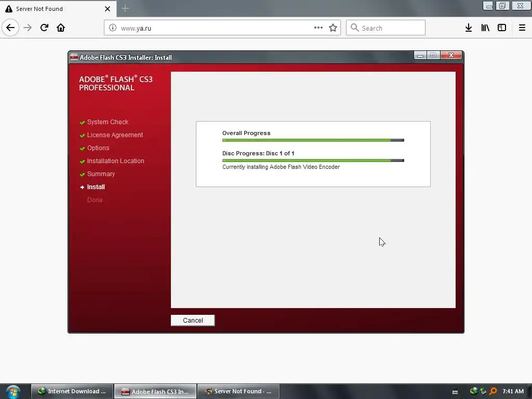Bookmark this page with the star icon
The height and width of the screenshot is (399, 532).
pyautogui.click(x=333, y=28)
